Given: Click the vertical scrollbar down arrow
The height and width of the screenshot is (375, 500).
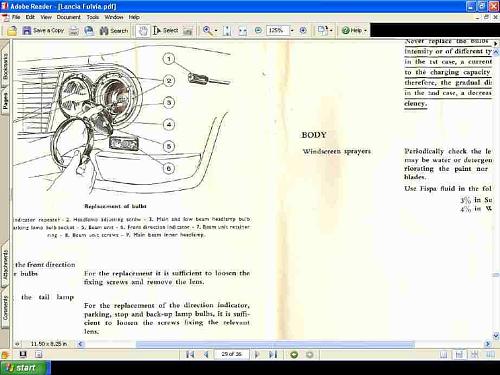Looking at the screenshot, I should (x=496, y=335).
